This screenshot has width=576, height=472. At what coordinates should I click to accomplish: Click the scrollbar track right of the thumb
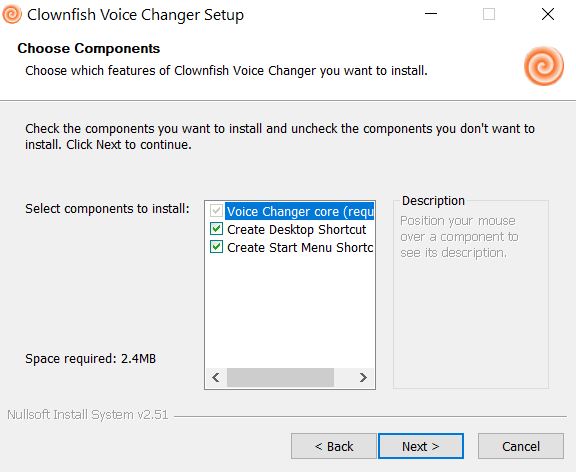344,378
